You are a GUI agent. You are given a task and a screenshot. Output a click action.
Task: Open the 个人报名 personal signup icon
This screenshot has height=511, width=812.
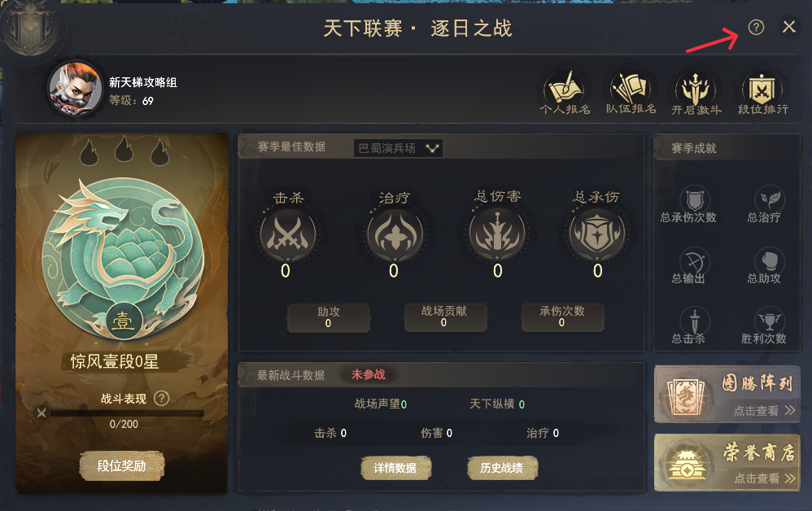point(565,94)
